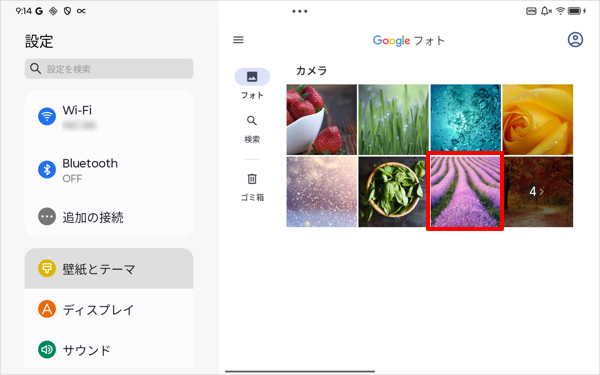Screen dimensions: 600x375
Task: Expand the remaining 4 photos thumbnail
Action: pos(537,192)
